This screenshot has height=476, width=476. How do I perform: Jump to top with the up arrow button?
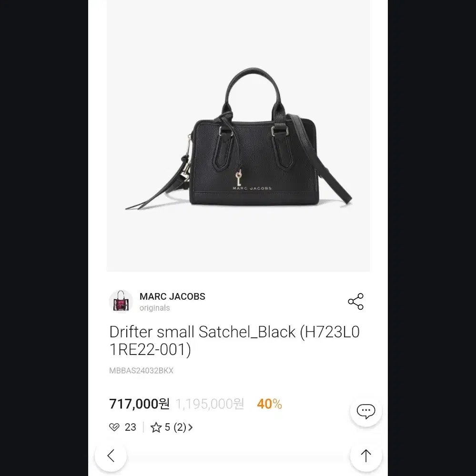366,456
